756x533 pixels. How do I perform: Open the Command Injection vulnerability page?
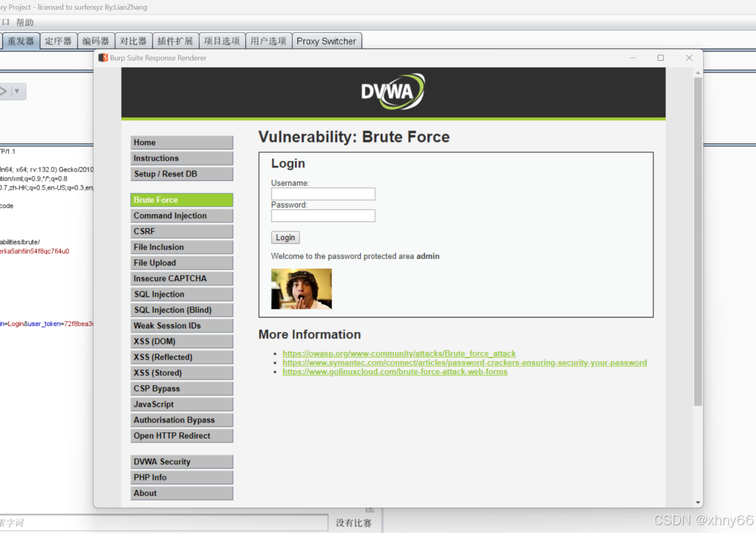tap(182, 215)
